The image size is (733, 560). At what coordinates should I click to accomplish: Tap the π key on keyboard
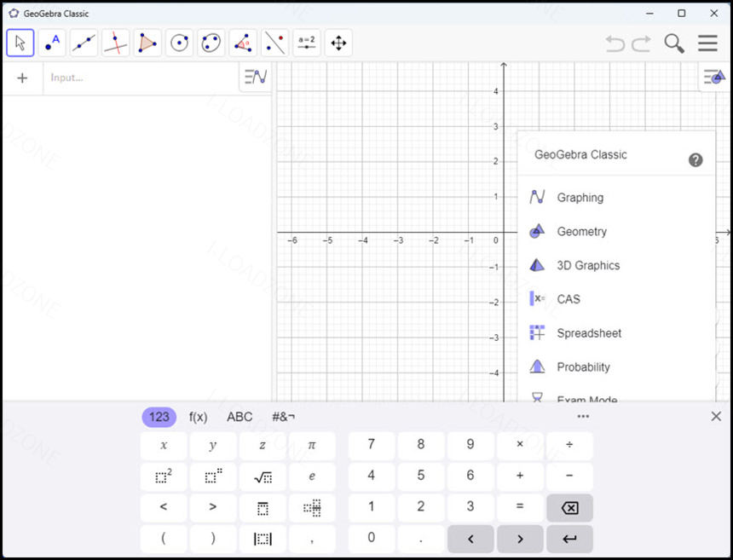312,445
